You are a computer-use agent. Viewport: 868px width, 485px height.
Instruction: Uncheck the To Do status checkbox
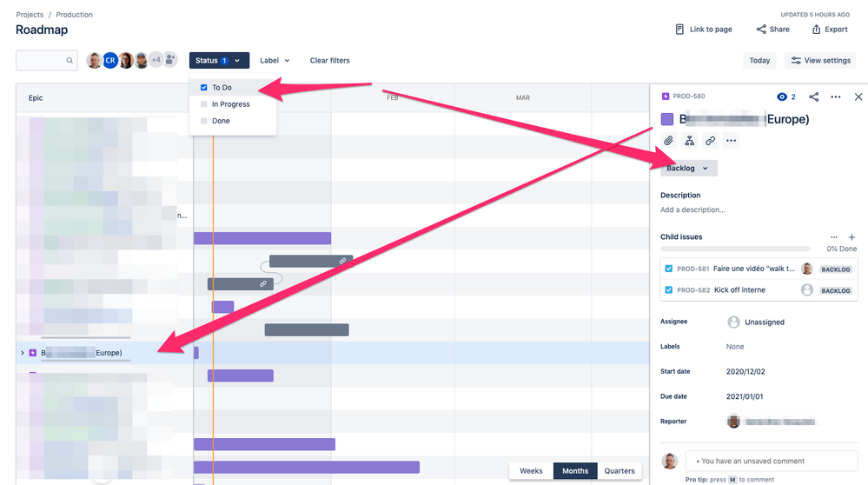(x=203, y=88)
